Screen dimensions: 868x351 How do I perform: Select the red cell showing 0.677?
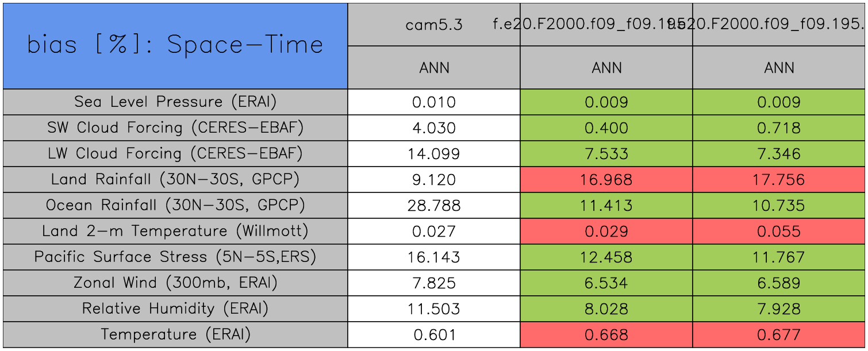[x=779, y=335]
